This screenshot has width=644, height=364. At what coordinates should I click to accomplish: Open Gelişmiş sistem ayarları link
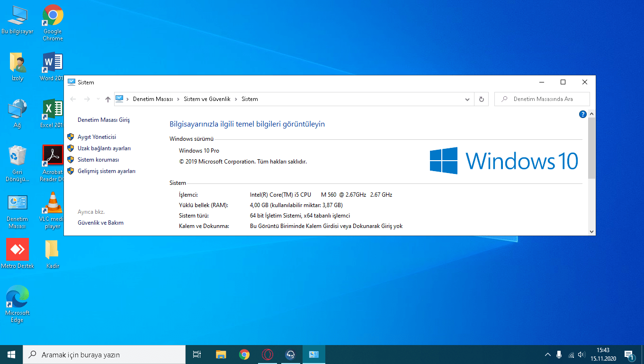point(107,171)
